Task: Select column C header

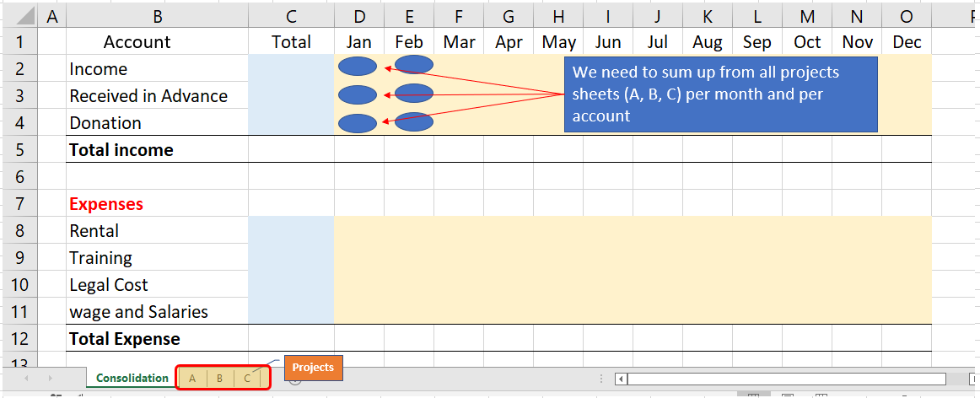Action: coord(291,16)
